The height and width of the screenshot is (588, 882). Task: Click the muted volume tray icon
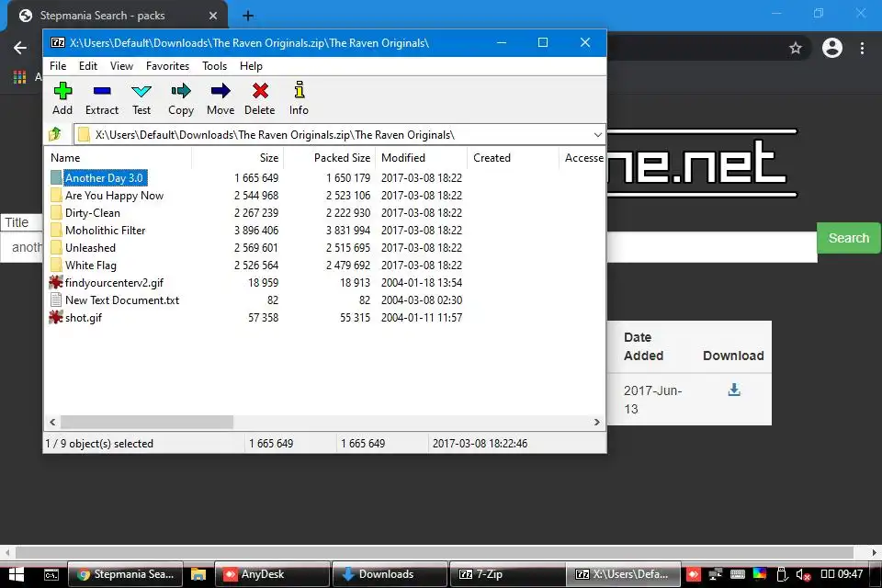pos(803,574)
